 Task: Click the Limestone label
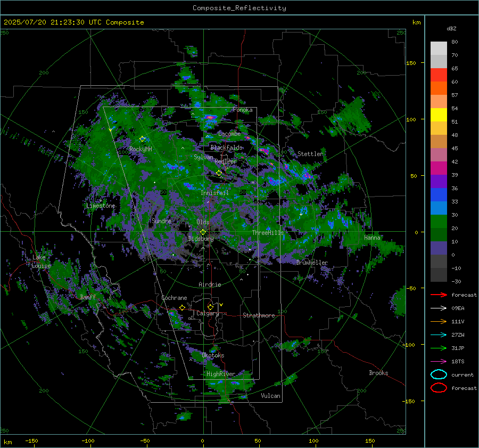point(101,206)
